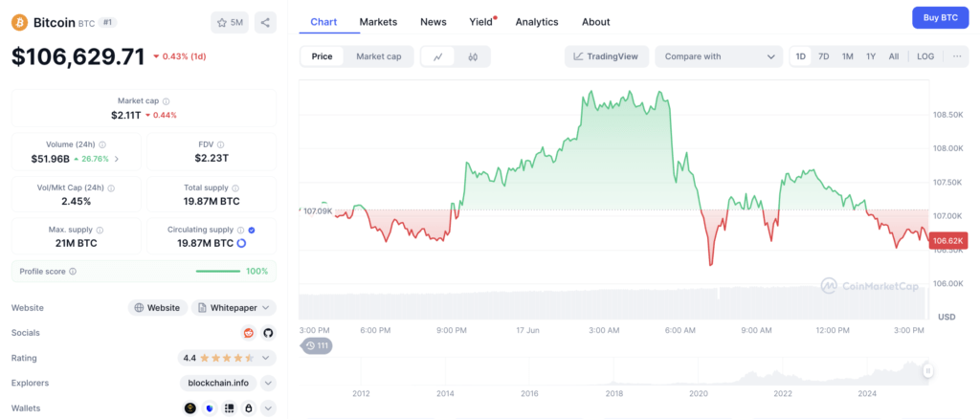Image resolution: width=980 pixels, height=419 pixels.
Task: Open the News tab
Action: 434,22
